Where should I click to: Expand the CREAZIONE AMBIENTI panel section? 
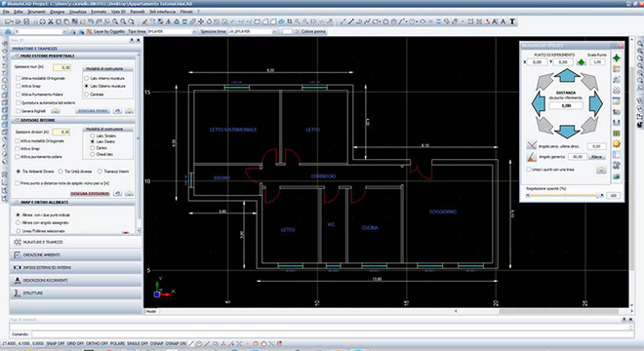pyautogui.click(x=75, y=254)
